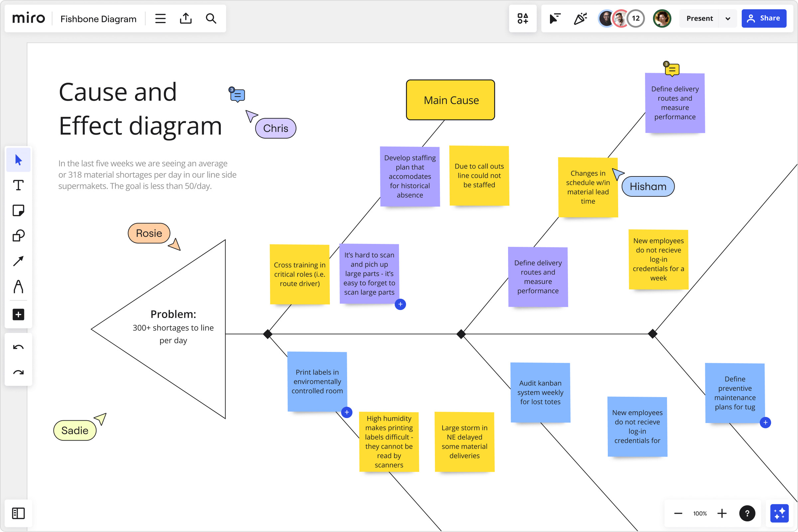Pick the Connection line arrow tool
The width and height of the screenshot is (798, 532).
click(18, 261)
